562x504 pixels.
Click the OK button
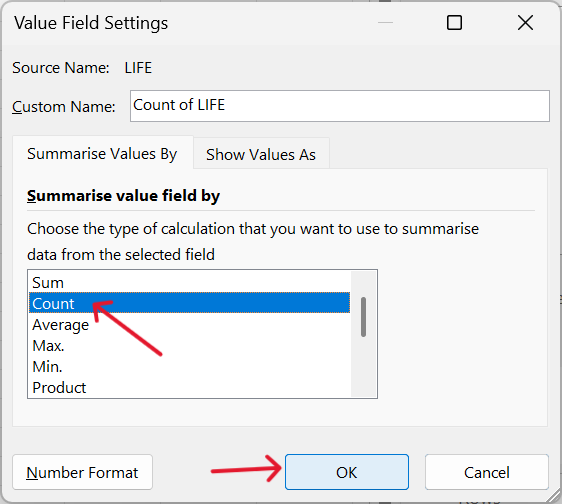[x=347, y=472]
